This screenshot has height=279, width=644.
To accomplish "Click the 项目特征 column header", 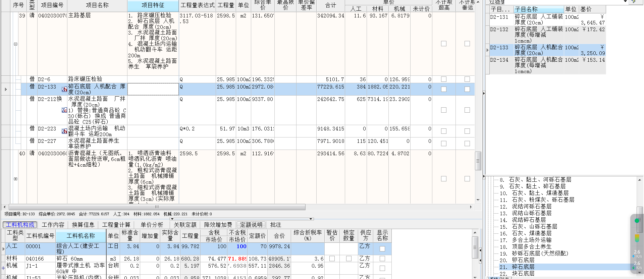I will pyautogui.click(x=153, y=5).
